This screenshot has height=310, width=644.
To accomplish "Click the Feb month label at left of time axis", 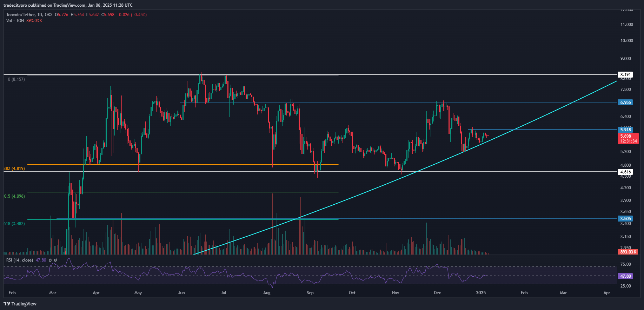I will pyautogui.click(x=12, y=293).
